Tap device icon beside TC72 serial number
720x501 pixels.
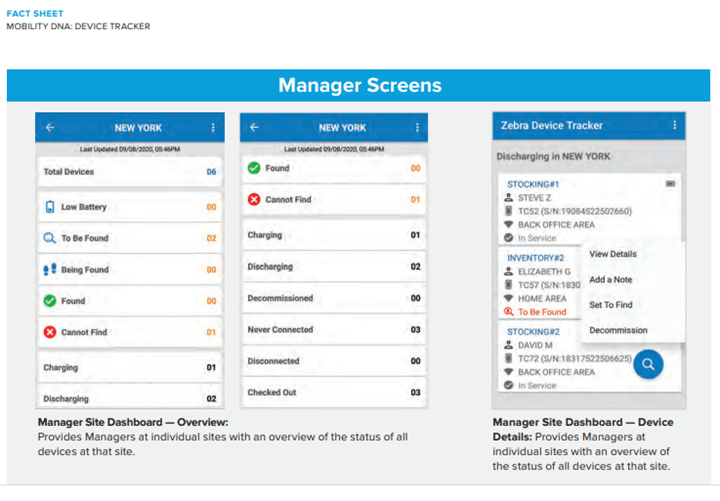(508, 358)
